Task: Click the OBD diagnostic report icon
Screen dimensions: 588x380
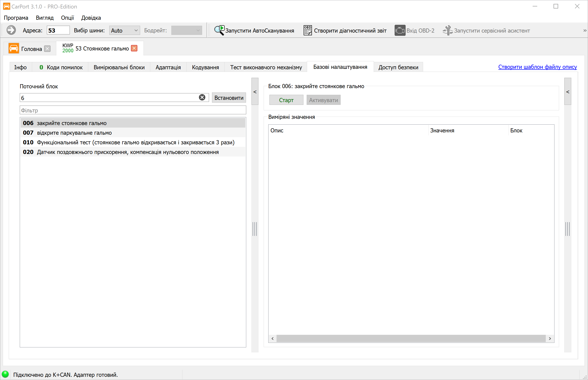Action: point(308,30)
